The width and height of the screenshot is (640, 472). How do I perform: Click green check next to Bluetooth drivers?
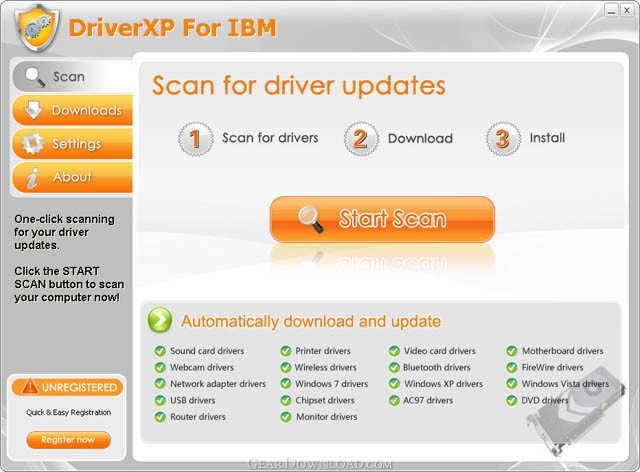pos(394,367)
